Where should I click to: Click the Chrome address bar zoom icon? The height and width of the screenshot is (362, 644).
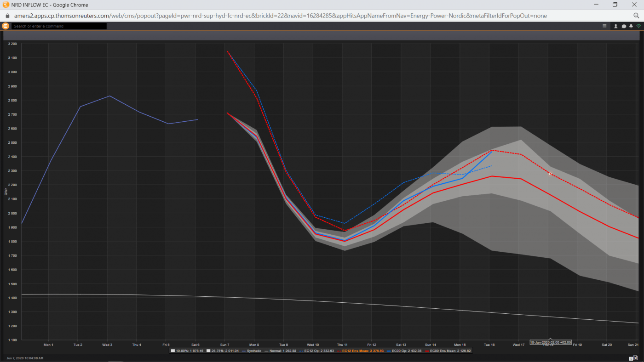636,15
